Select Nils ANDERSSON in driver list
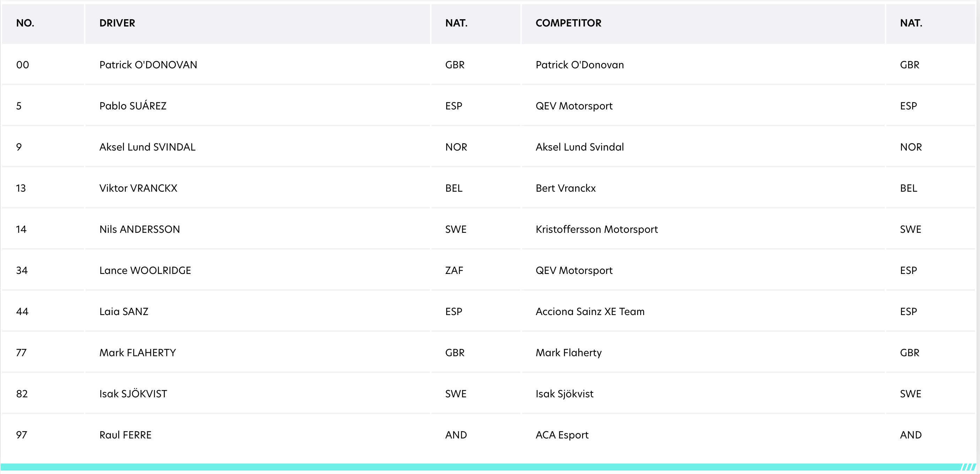Screen dimensions: 980x474 click(x=140, y=229)
